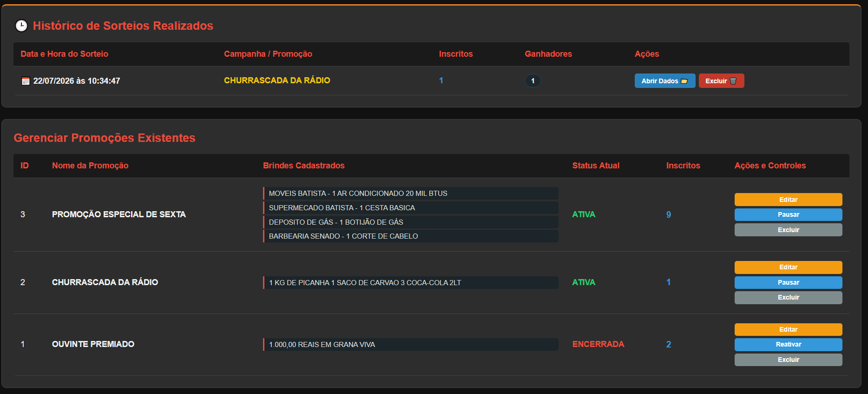The height and width of the screenshot is (394, 868).
Task: Click the 9 Inscritos count for promotion 3
Action: (x=669, y=214)
